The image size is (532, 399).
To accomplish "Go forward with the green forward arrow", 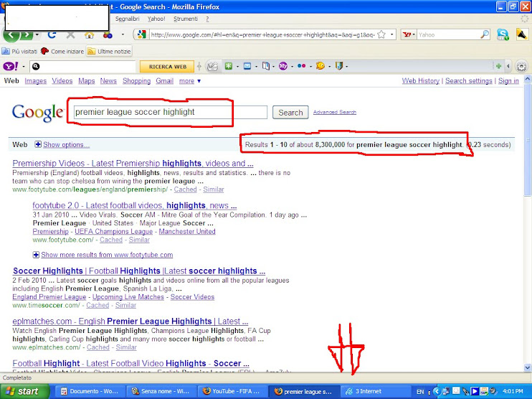I will coord(27,35).
